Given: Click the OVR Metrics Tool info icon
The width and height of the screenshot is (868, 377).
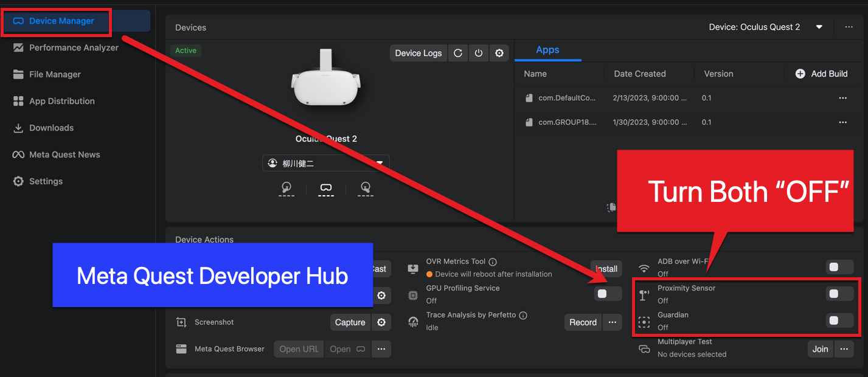Looking at the screenshot, I should (493, 262).
